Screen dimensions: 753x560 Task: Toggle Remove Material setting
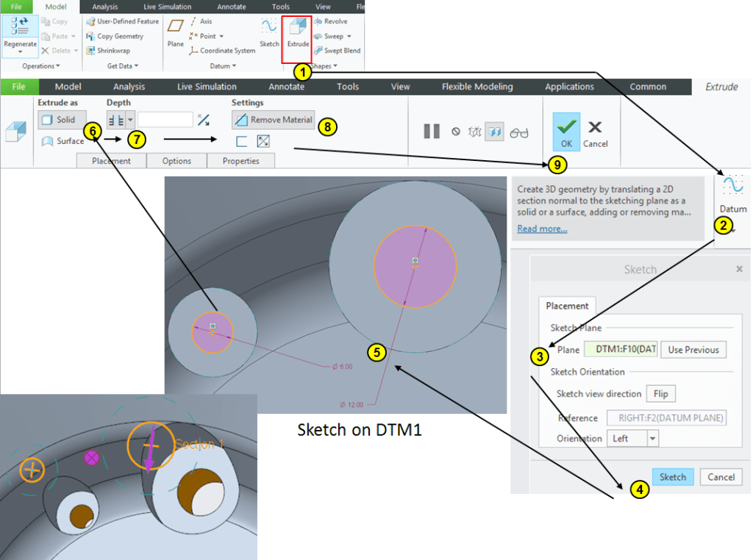[274, 120]
